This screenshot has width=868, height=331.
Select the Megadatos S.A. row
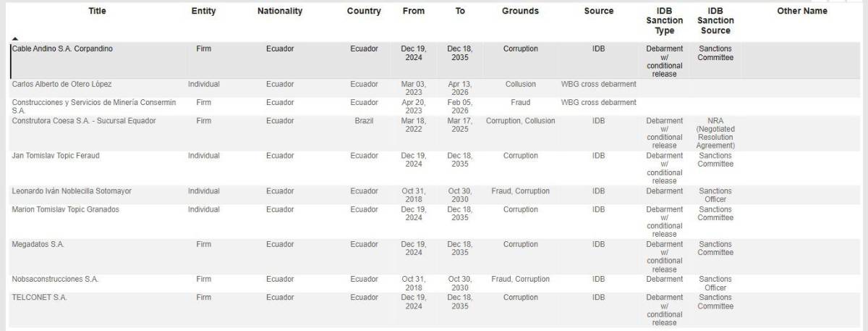38,245
